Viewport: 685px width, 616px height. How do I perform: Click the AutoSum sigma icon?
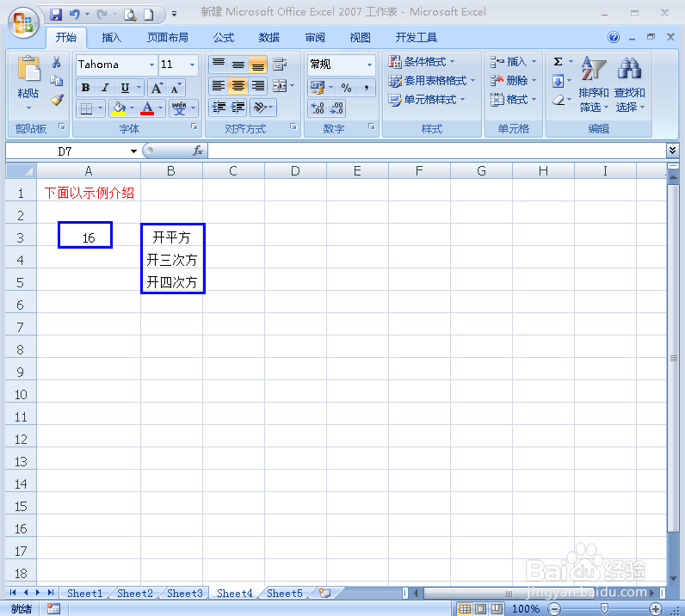[558, 62]
